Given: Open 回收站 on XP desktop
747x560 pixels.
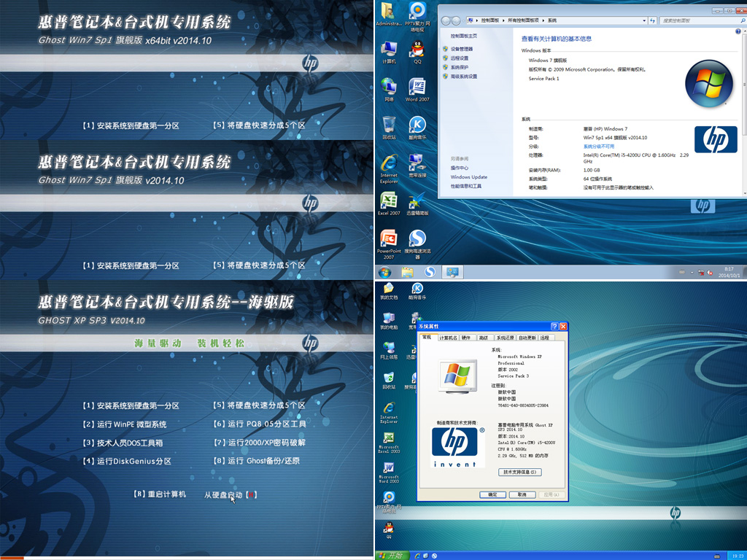Looking at the screenshot, I should (389, 381).
